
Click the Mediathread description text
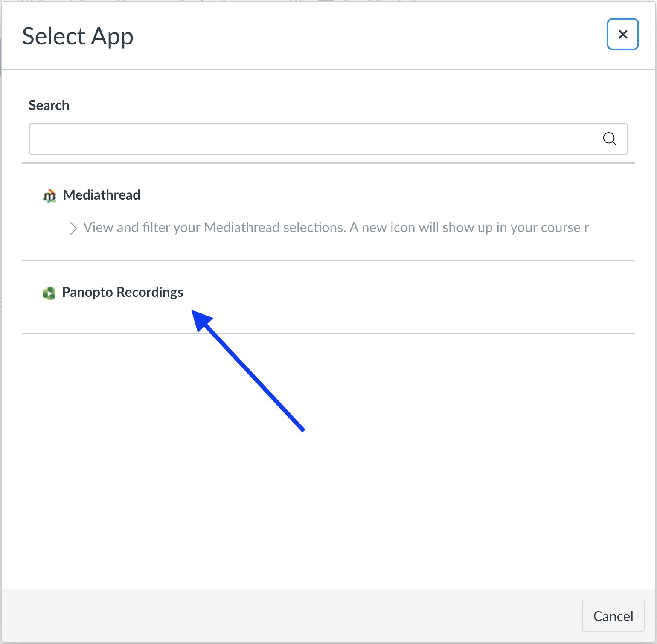pyautogui.click(x=337, y=227)
